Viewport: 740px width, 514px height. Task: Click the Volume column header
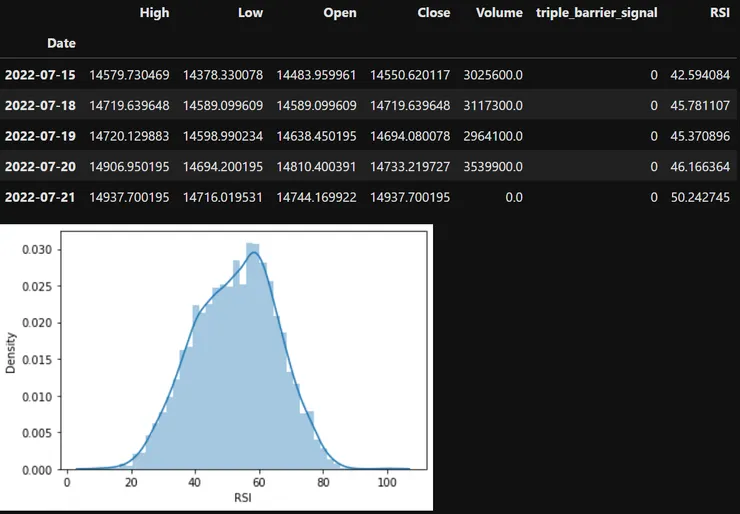pos(499,13)
